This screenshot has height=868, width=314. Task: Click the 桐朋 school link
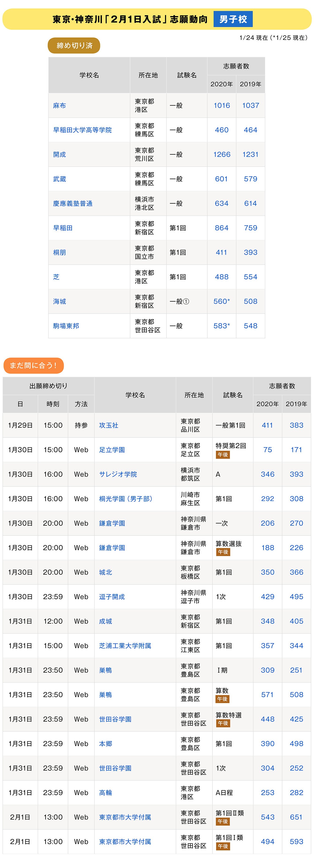tap(59, 252)
